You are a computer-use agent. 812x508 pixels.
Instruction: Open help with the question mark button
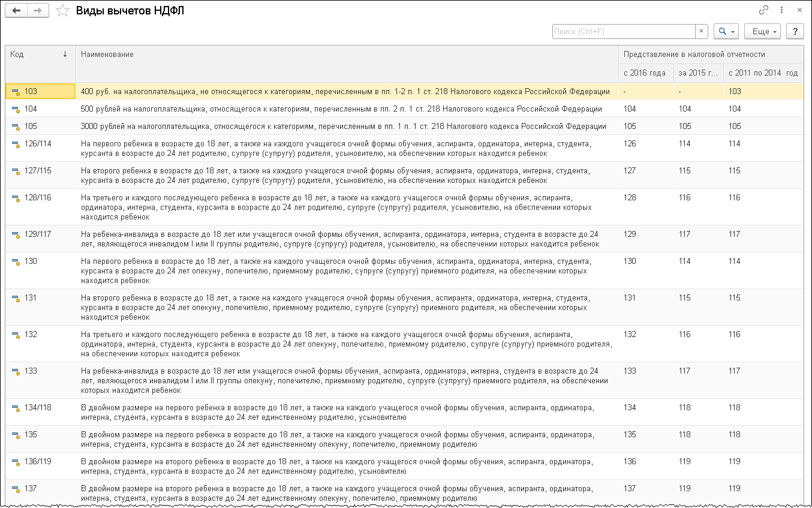795,31
